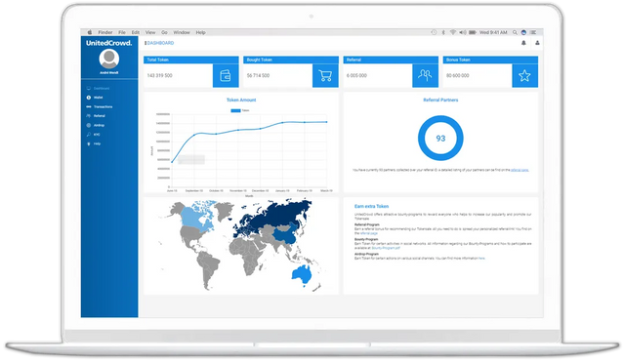Open Airdrop in the sidebar
625x364 pixels.
click(x=96, y=125)
